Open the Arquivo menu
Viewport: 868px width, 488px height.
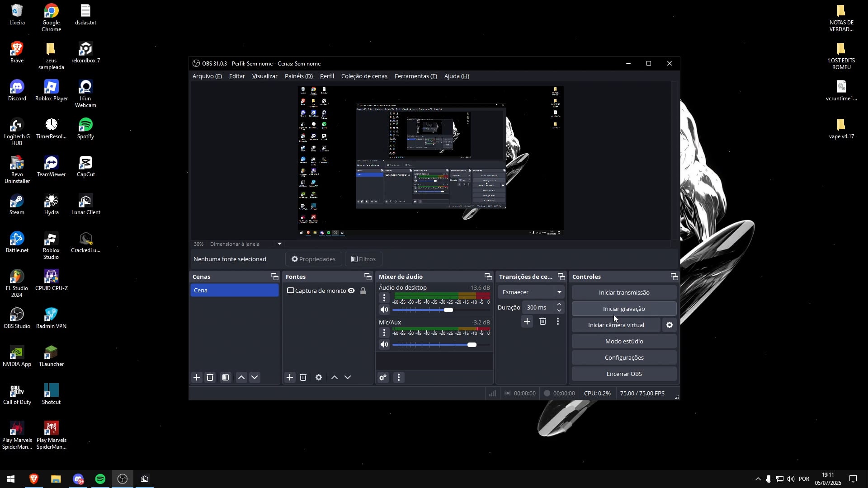click(x=207, y=76)
